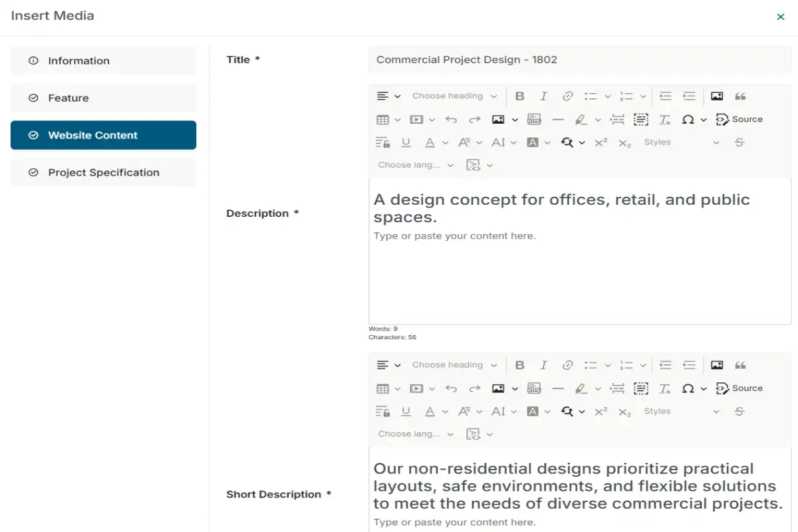
Task: Open font color picker in Description toolbar
Action: pyautogui.click(x=430, y=142)
